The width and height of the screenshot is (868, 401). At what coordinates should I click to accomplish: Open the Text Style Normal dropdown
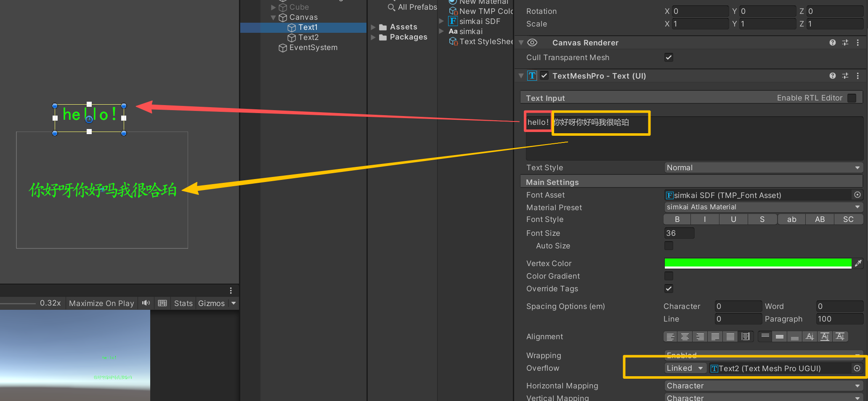762,167
